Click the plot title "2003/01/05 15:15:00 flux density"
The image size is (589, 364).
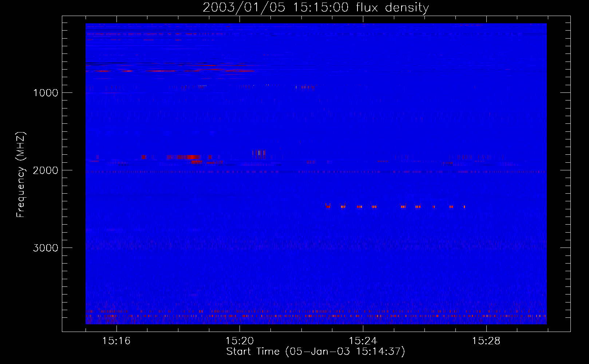(x=316, y=8)
